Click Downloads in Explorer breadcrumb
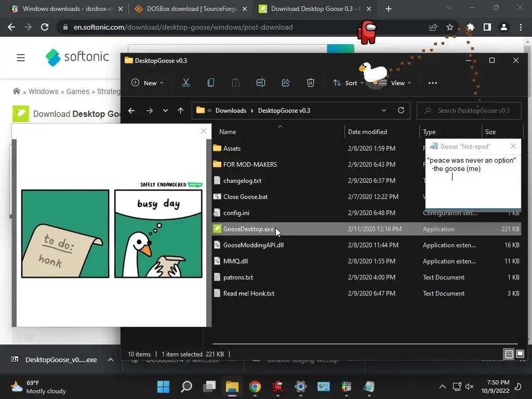Viewport: 532px width, 399px height. click(x=231, y=111)
